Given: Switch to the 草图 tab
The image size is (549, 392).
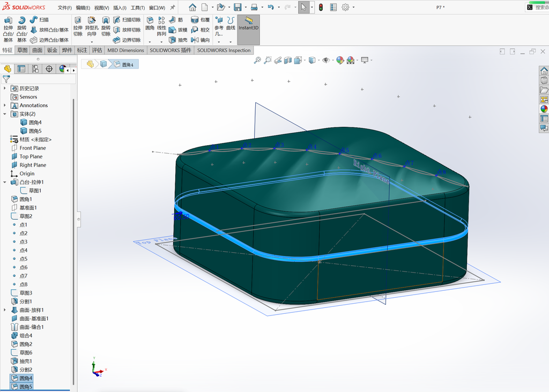Looking at the screenshot, I should tap(23, 50).
